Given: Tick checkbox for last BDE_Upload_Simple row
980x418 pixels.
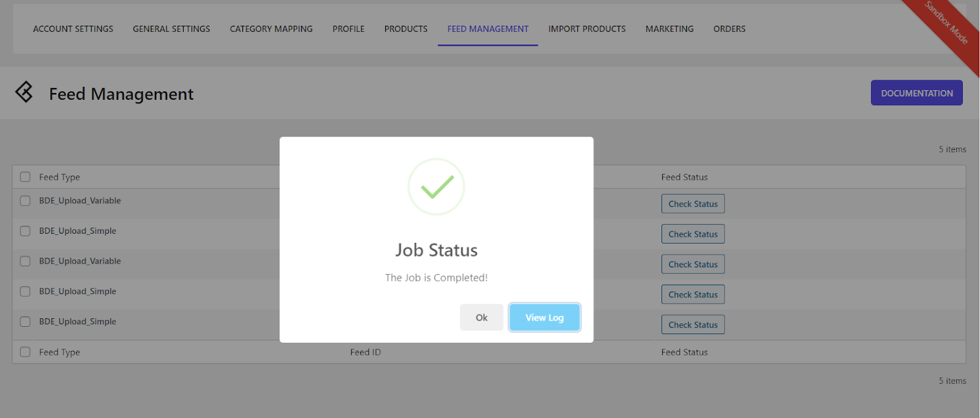Looking at the screenshot, I should click(25, 321).
